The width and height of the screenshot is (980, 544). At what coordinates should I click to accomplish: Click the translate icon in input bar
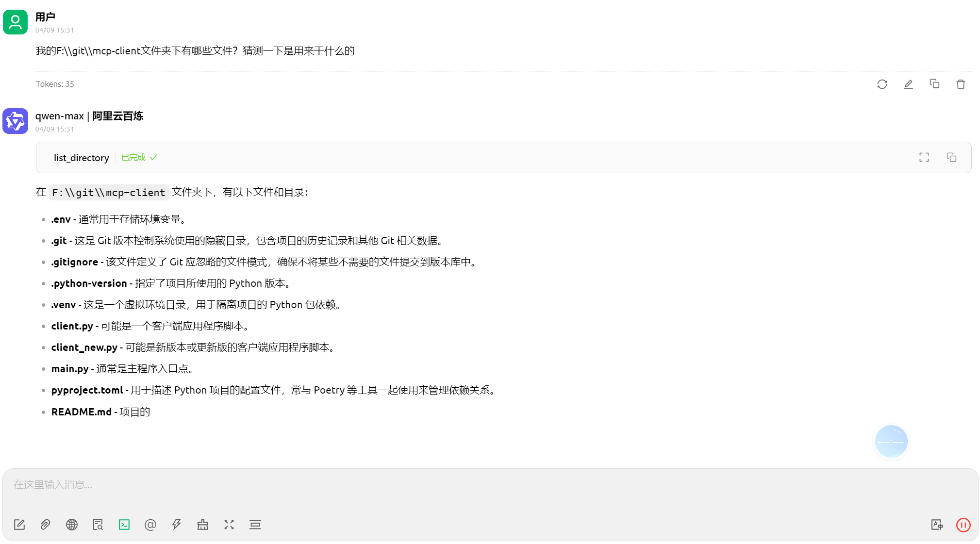(937, 525)
